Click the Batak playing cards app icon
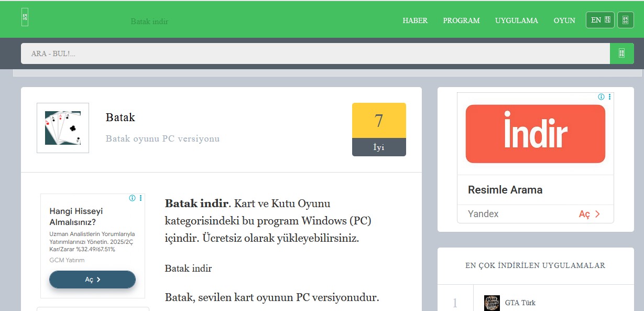The width and height of the screenshot is (644, 311). pyautogui.click(x=63, y=128)
